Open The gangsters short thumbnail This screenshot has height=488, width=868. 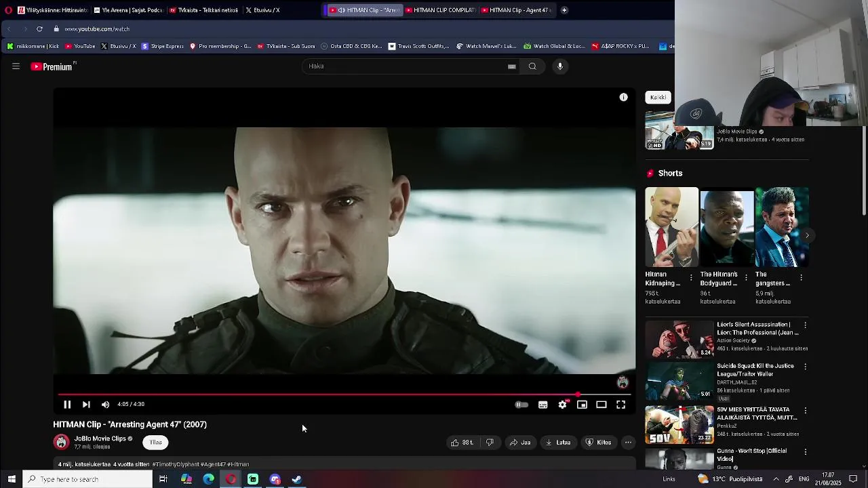782,227
